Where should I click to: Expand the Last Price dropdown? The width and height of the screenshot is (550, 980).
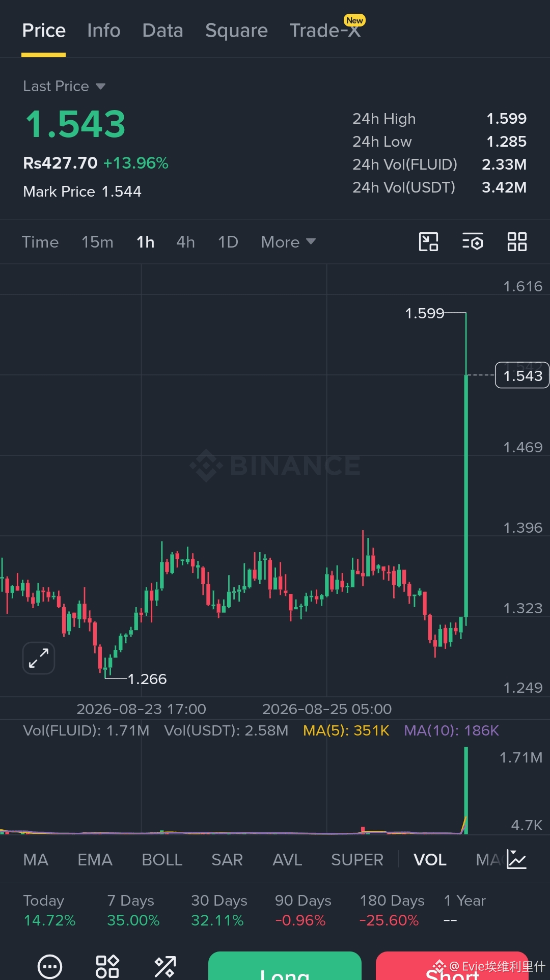tap(64, 86)
